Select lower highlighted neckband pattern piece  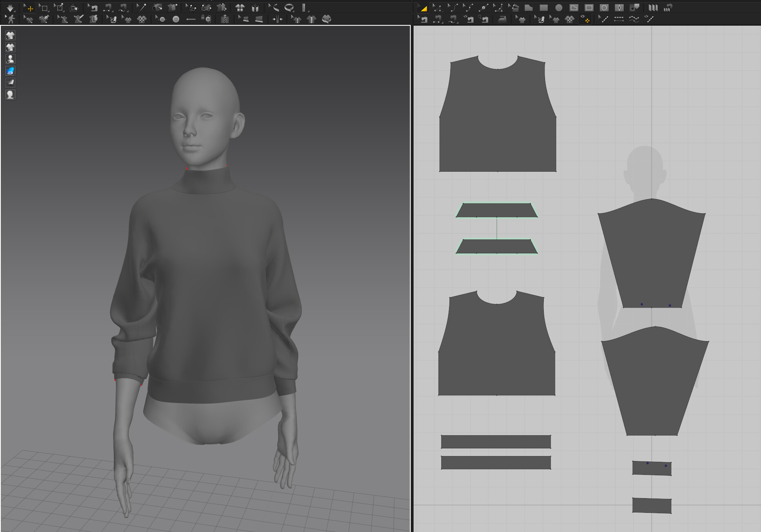(496, 246)
